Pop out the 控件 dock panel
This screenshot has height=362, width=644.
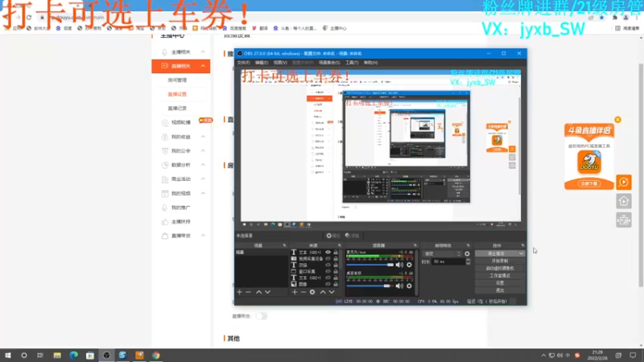pyautogui.click(x=522, y=245)
